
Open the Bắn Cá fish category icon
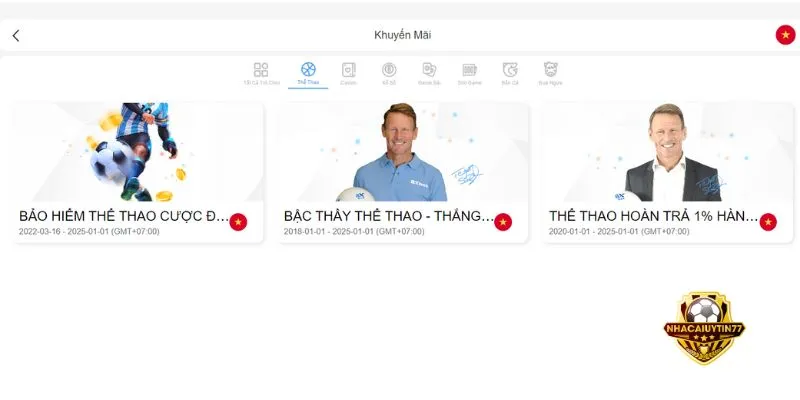[x=510, y=69]
